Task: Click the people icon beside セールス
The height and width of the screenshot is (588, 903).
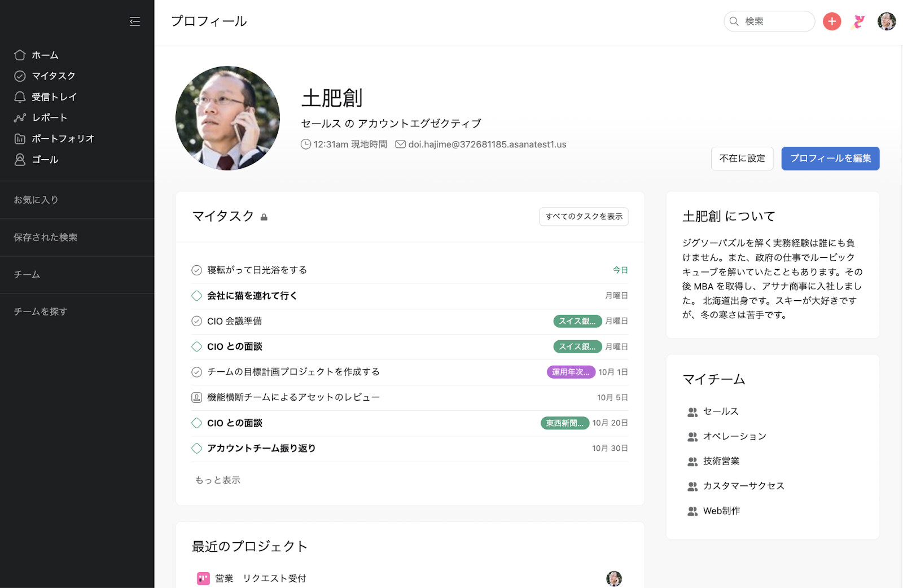Action: pos(692,412)
